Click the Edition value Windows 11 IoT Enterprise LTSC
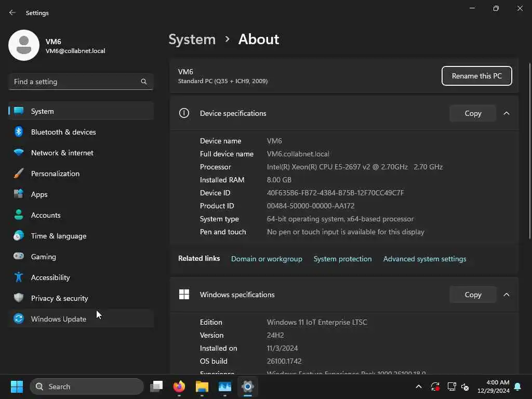Screen dimensions: 532x399 pos(317,322)
